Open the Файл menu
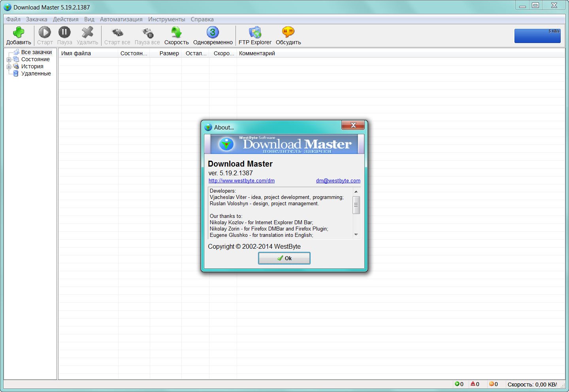Image resolution: width=569 pixels, height=392 pixels. pyautogui.click(x=13, y=19)
